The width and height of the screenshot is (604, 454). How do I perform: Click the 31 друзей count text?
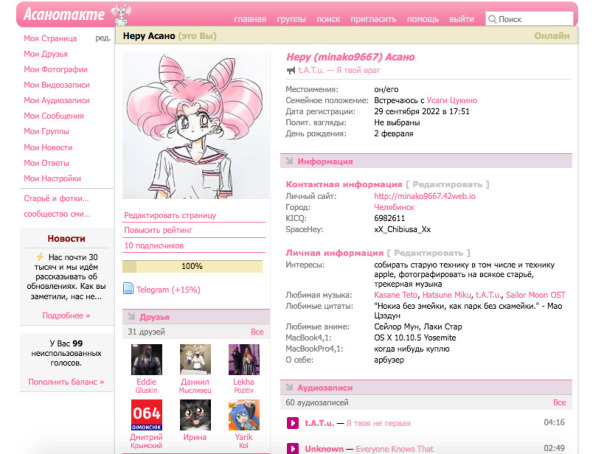(x=146, y=332)
